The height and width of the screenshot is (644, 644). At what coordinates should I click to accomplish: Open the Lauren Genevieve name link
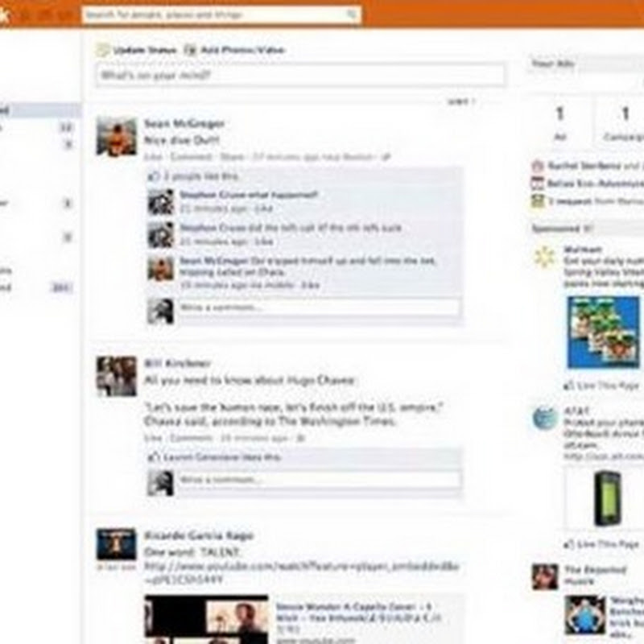pyautogui.click(x=201, y=457)
